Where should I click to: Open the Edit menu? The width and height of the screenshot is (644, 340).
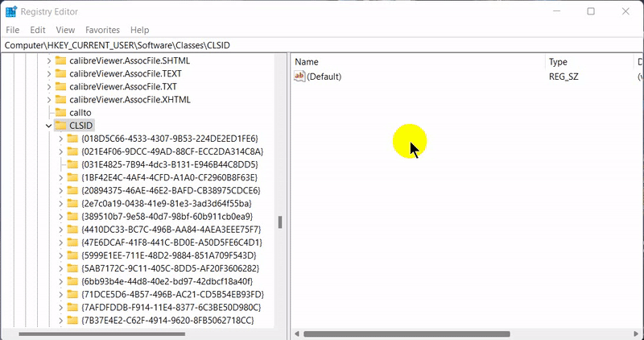click(x=37, y=30)
